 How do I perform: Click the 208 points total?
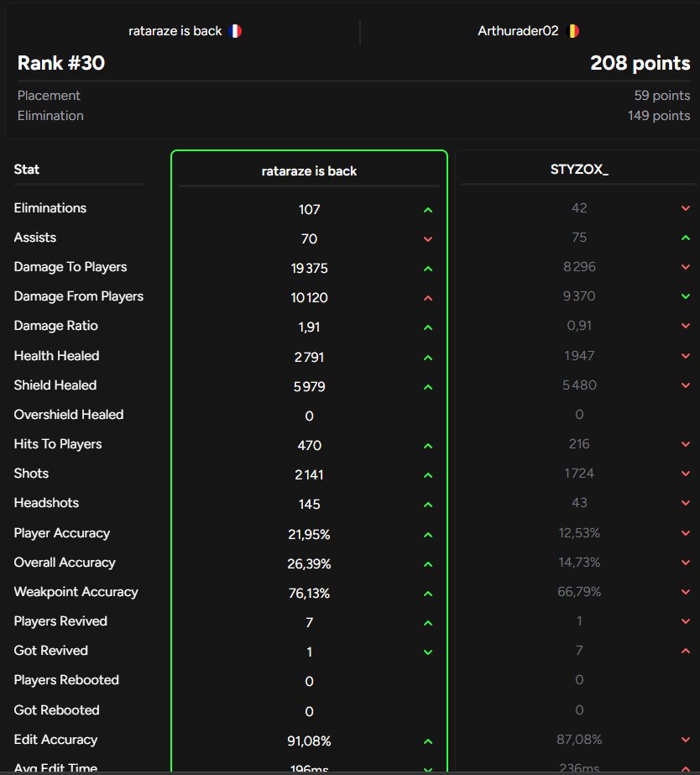click(x=640, y=63)
